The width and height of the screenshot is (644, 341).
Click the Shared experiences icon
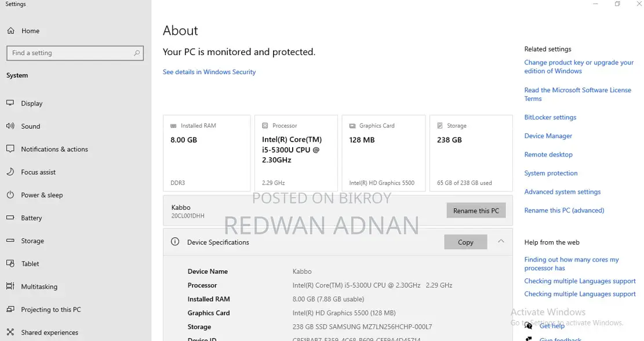point(10,332)
